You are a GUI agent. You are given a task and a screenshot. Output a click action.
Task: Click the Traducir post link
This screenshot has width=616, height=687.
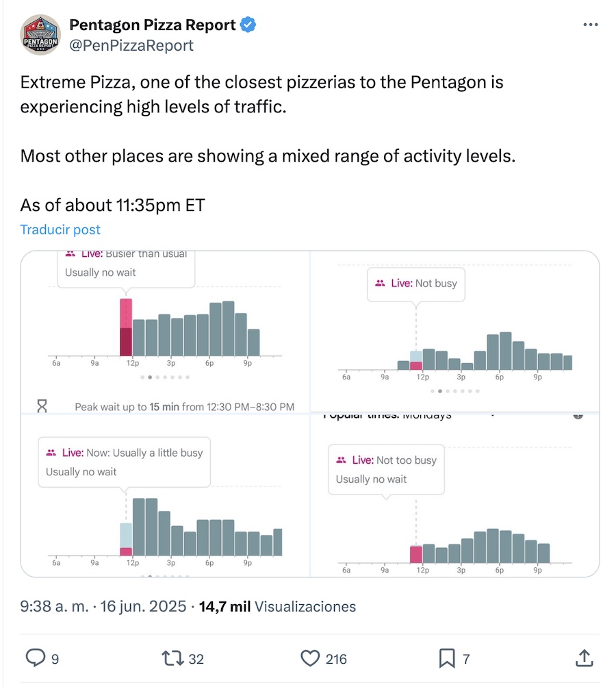[x=60, y=229]
